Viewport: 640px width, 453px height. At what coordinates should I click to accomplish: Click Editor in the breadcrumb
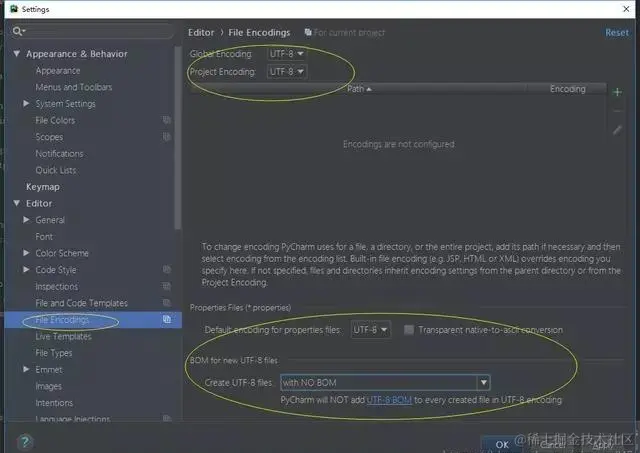(x=201, y=33)
